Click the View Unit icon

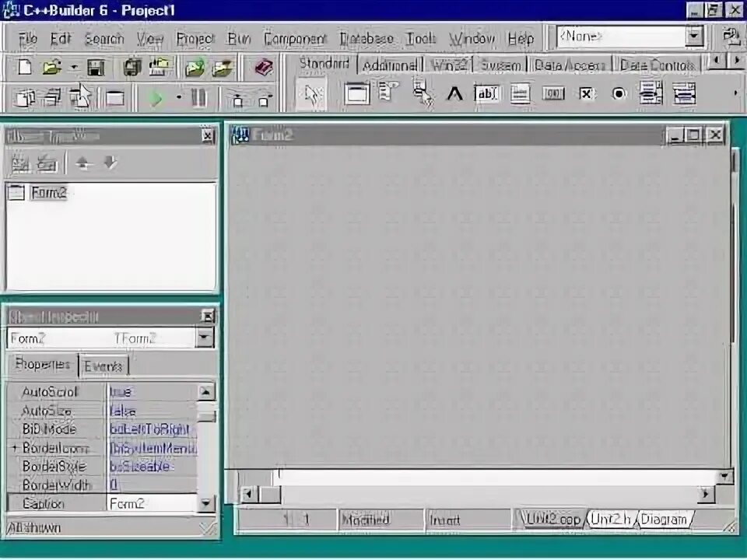pos(24,98)
